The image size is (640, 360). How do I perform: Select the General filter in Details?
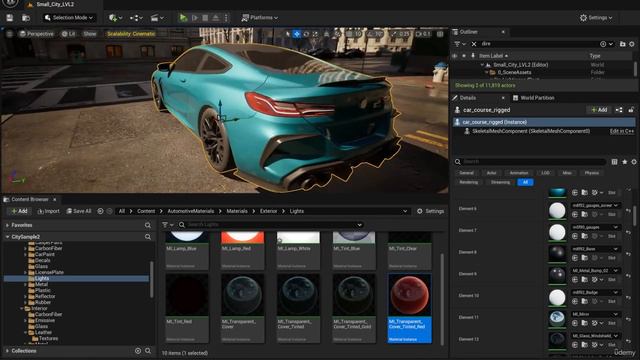466,173
